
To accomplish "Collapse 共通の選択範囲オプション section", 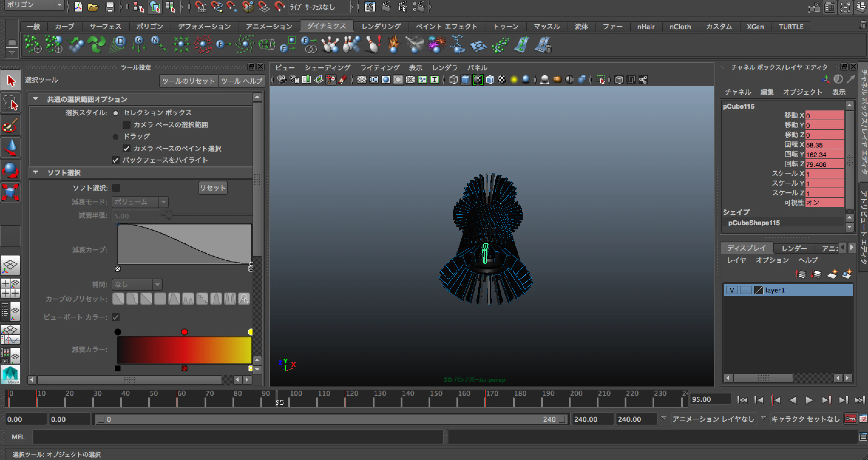I will coord(36,99).
